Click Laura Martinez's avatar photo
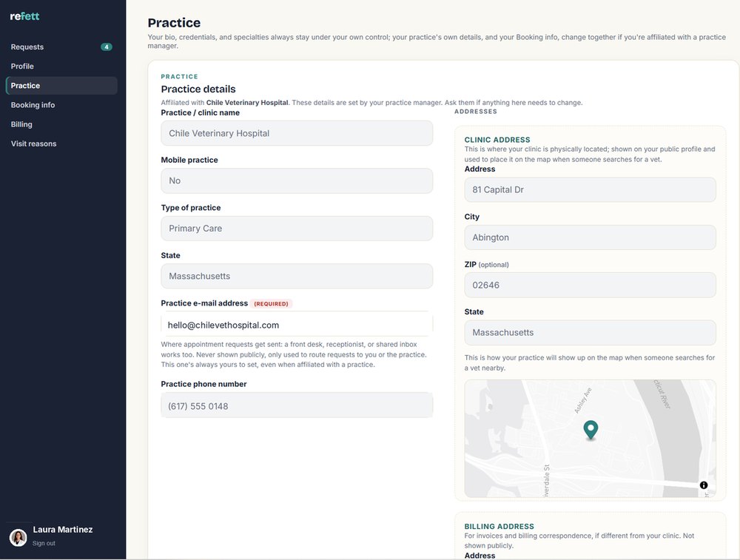The height and width of the screenshot is (560, 740). click(x=18, y=537)
